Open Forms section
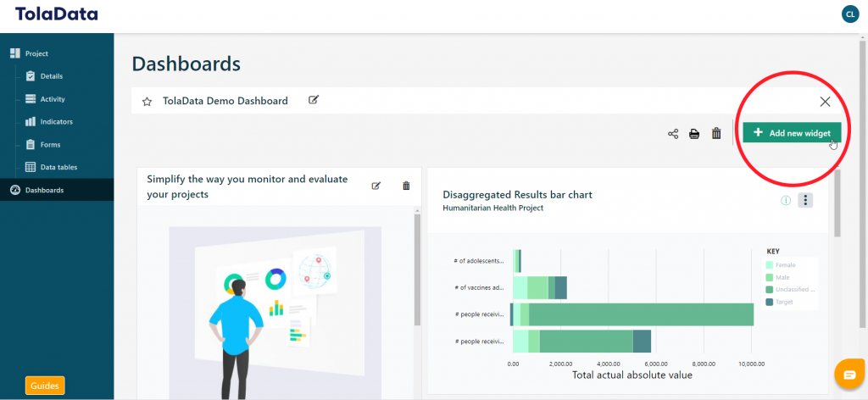The height and width of the screenshot is (400, 868). [x=50, y=144]
